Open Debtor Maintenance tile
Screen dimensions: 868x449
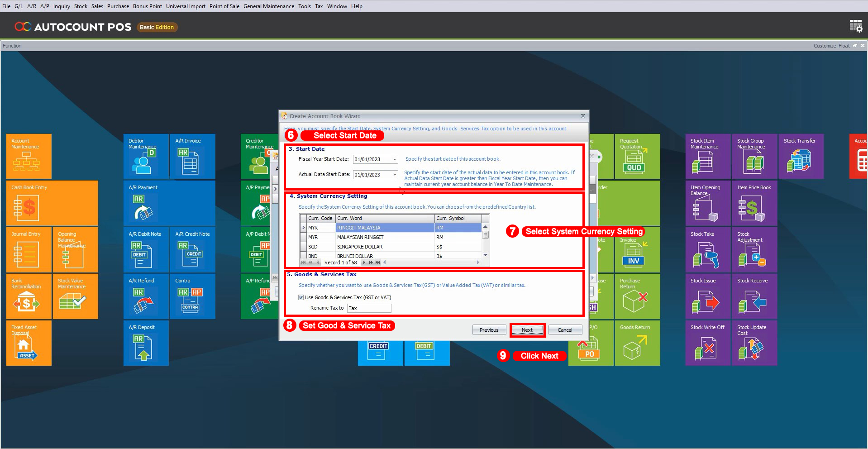(146, 156)
